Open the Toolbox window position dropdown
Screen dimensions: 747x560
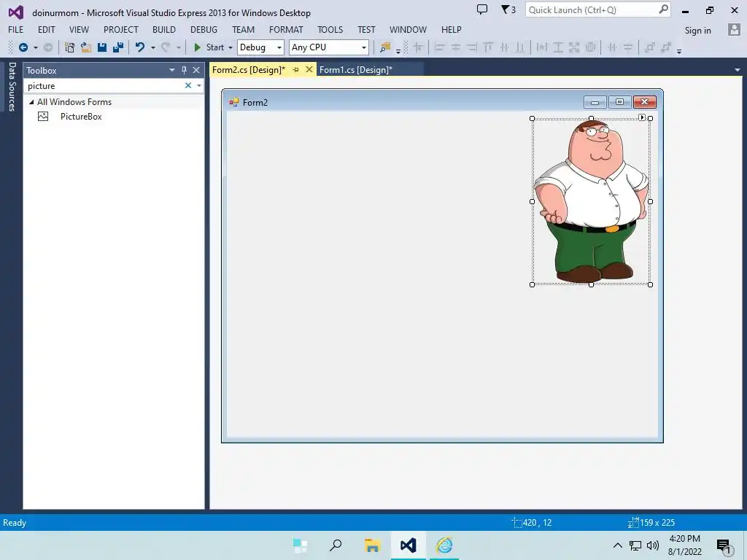click(172, 70)
